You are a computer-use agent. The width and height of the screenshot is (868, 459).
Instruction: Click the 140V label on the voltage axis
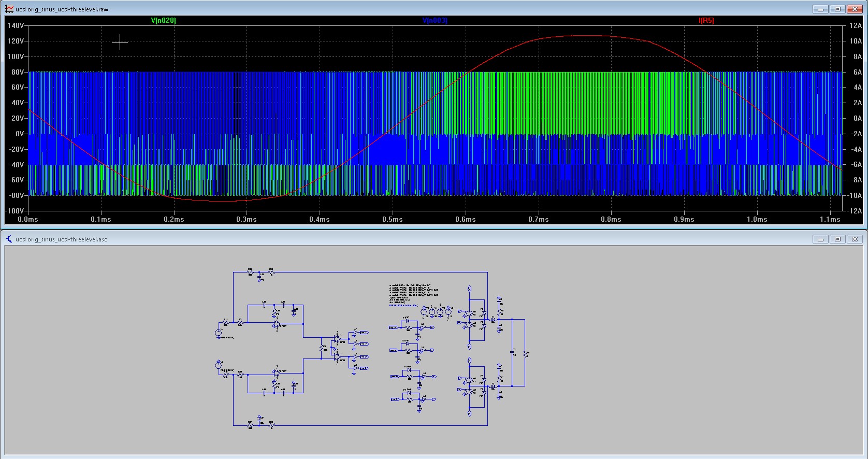pyautogui.click(x=16, y=25)
